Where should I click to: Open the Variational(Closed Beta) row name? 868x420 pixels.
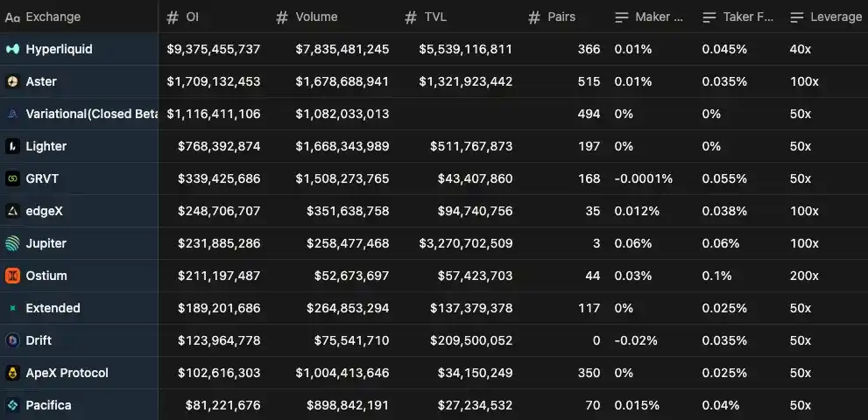(x=92, y=114)
